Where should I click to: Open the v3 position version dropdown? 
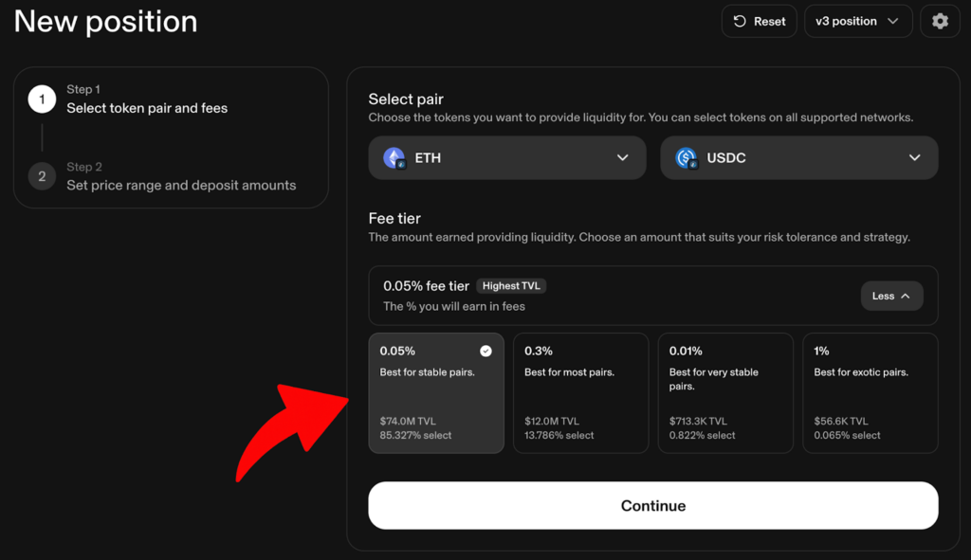point(857,21)
